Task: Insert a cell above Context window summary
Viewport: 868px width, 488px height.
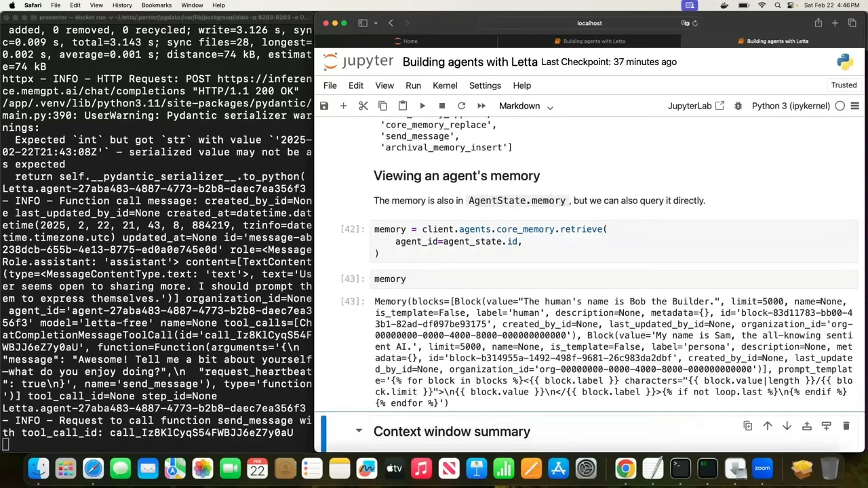Action: (806, 426)
